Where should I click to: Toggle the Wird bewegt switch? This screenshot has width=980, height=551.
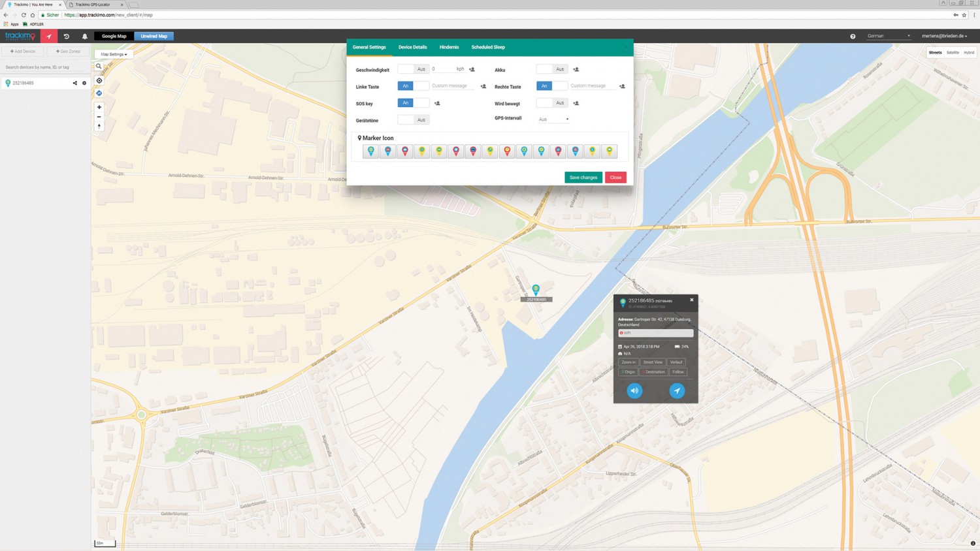pos(552,103)
